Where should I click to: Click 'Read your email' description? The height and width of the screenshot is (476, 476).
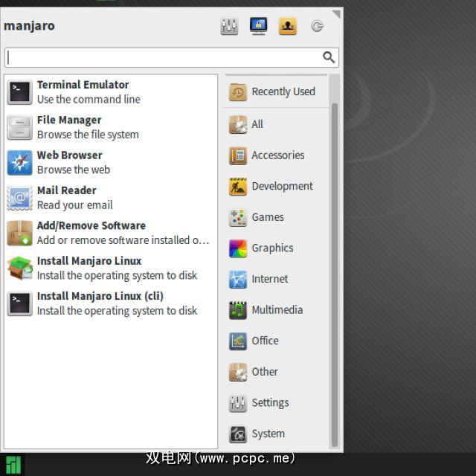point(75,205)
